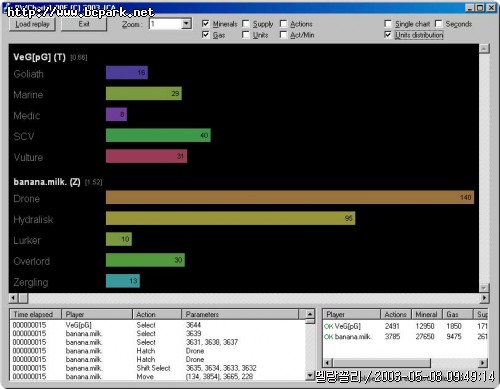Enable the Seconds checkbox
The height and width of the screenshot is (389, 500).
pos(439,23)
